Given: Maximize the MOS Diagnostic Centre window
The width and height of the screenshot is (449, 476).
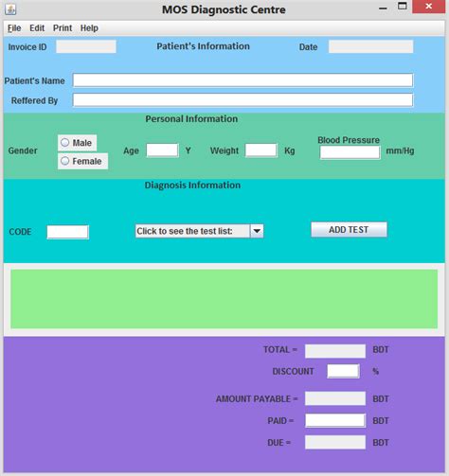Looking at the screenshot, I should tap(403, 6).
